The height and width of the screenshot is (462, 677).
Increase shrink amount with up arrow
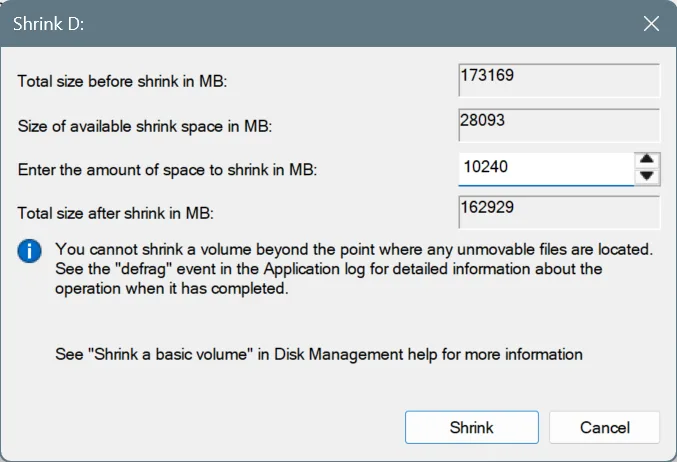(x=646, y=159)
